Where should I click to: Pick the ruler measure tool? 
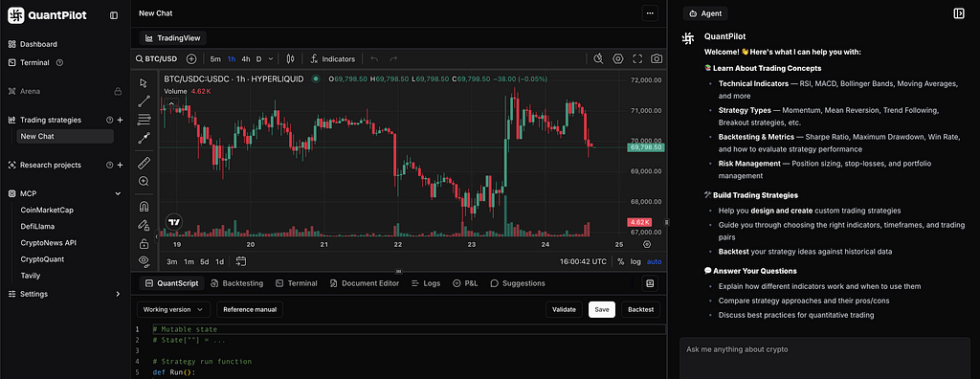(144, 164)
